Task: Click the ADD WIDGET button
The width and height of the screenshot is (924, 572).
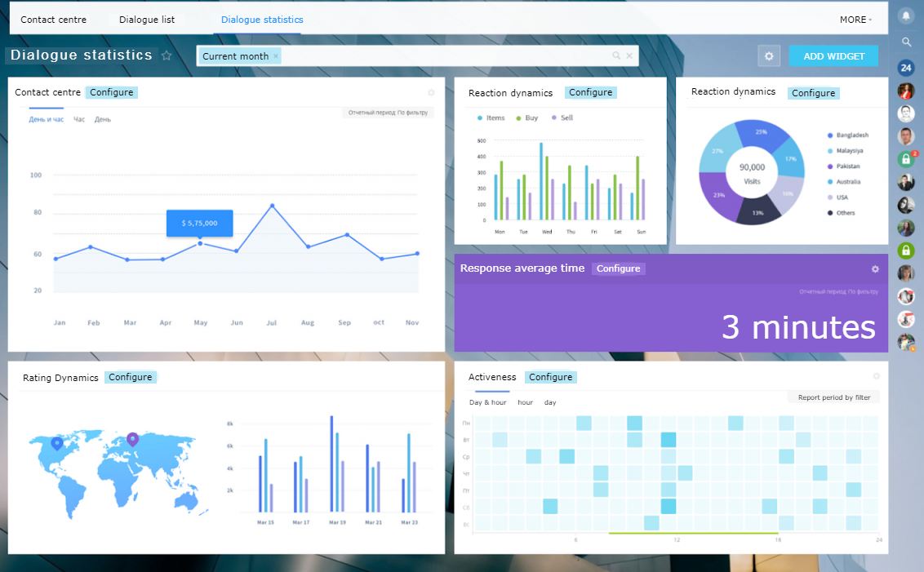Action: click(834, 56)
